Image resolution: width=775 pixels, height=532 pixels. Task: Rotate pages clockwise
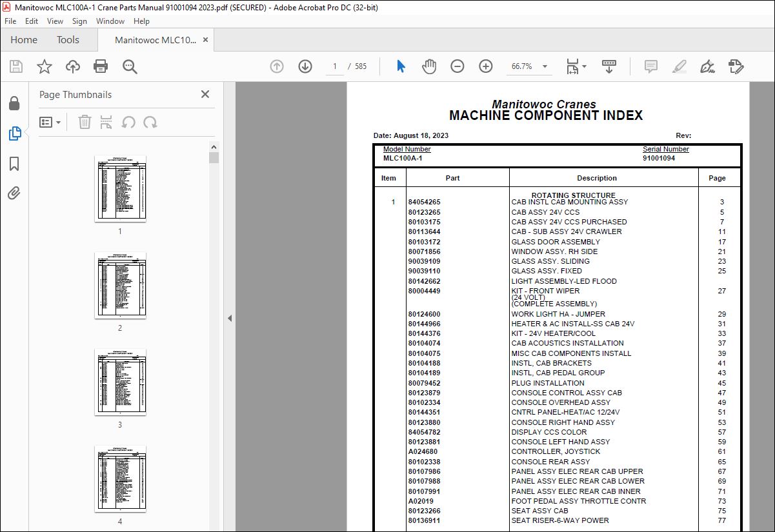[x=150, y=122]
